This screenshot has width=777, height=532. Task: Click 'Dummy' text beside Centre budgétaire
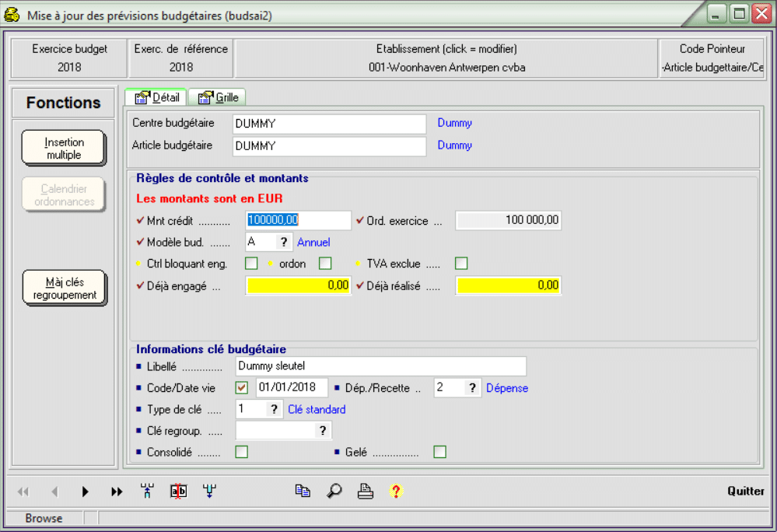tap(454, 123)
